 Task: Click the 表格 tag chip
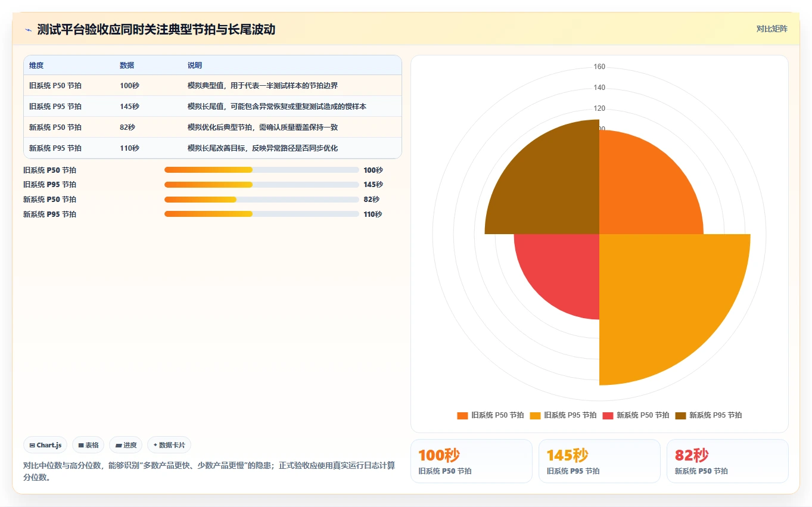pos(88,445)
